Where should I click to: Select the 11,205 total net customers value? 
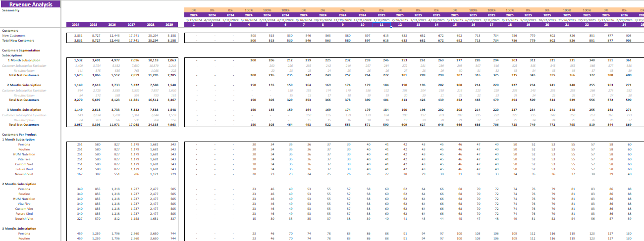[151, 75]
